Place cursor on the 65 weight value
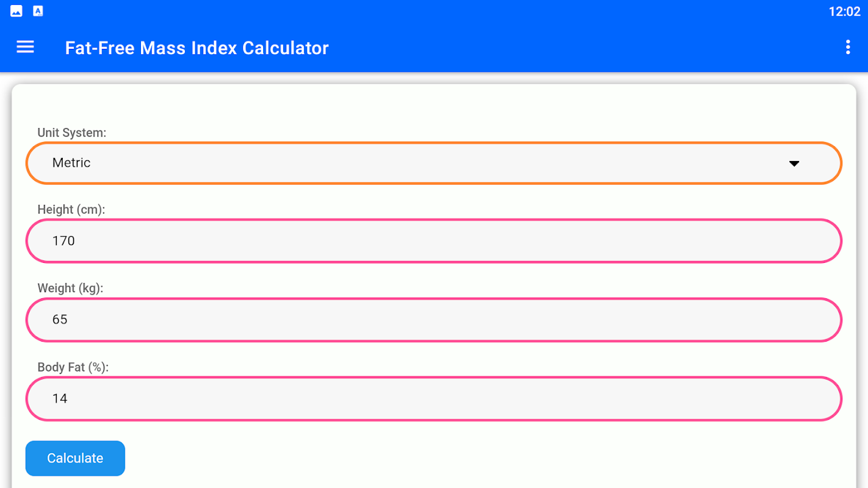The height and width of the screenshot is (488, 868). point(60,320)
